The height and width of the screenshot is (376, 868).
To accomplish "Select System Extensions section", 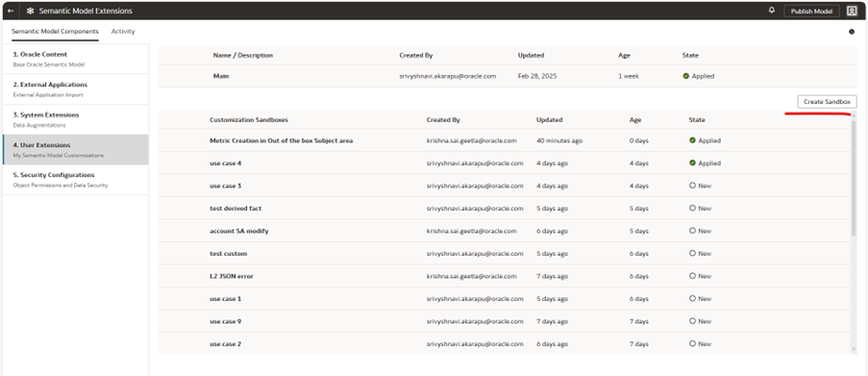I will [75, 119].
